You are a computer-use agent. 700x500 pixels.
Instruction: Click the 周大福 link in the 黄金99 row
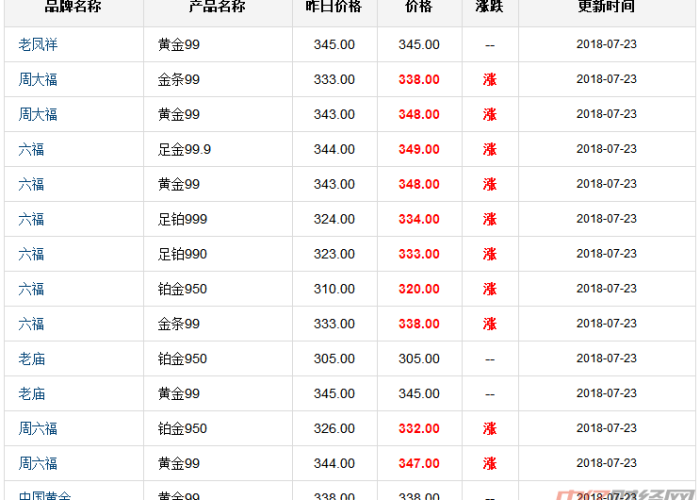[38, 114]
